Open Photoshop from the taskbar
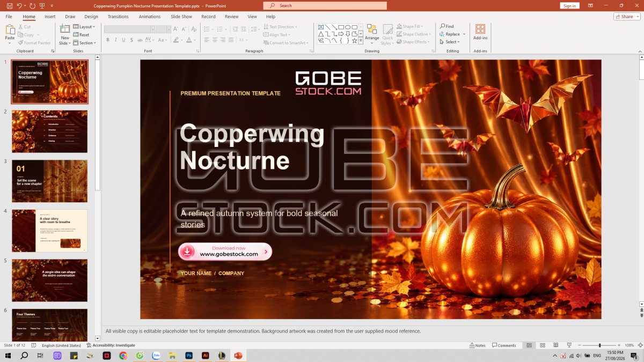 [x=189, y=356]
